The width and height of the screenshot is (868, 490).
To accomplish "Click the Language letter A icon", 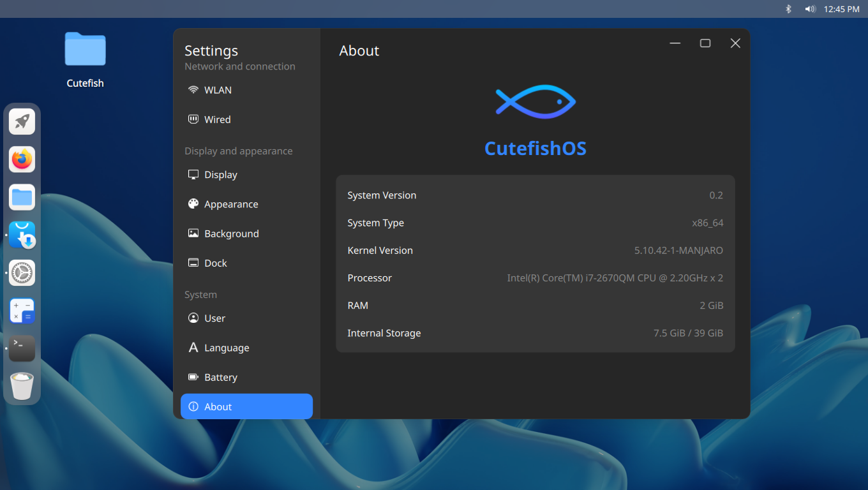I will [x=193, y=348].
